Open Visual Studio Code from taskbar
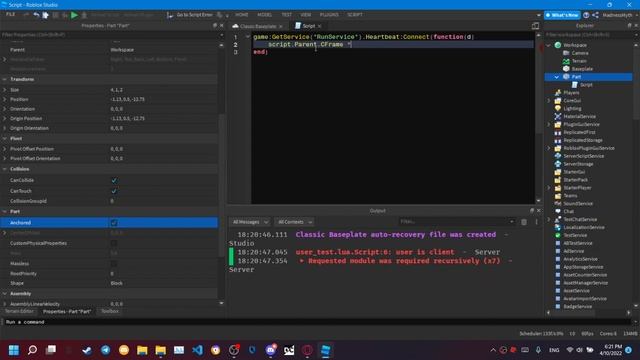 (x=198, y=350)
